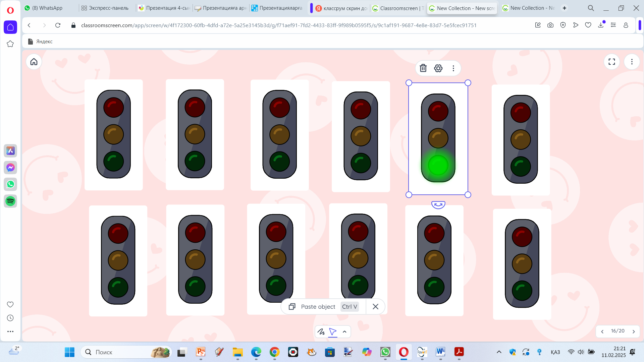Open screen options three-dot menu
644x362 pixels.
(x=632, y=62)
